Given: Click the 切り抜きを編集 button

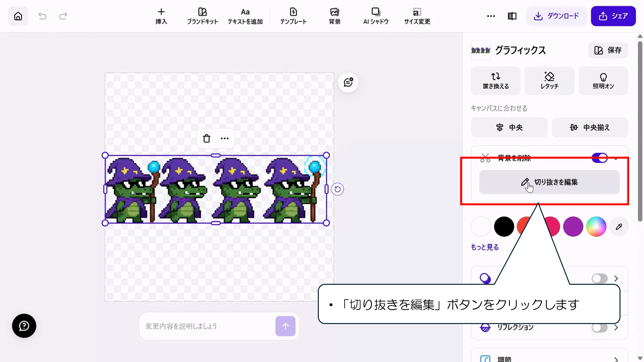Looking at the screenshot, I should point(549,182).
